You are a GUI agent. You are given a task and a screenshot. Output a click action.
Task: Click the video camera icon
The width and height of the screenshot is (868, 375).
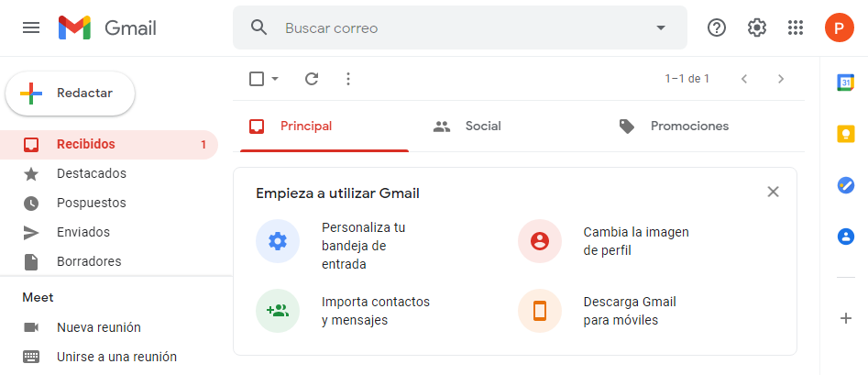click(x=31, y=327)
